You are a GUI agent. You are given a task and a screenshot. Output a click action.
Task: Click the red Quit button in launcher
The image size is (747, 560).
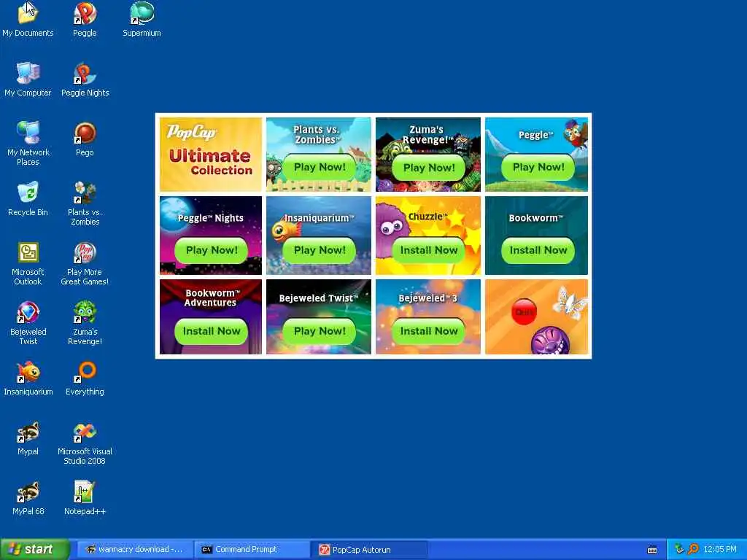[x=524, y=312]
